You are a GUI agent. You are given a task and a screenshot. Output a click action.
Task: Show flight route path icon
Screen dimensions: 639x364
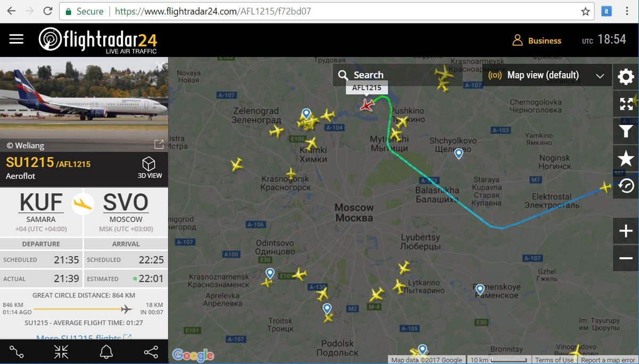[x=17, y=352]
